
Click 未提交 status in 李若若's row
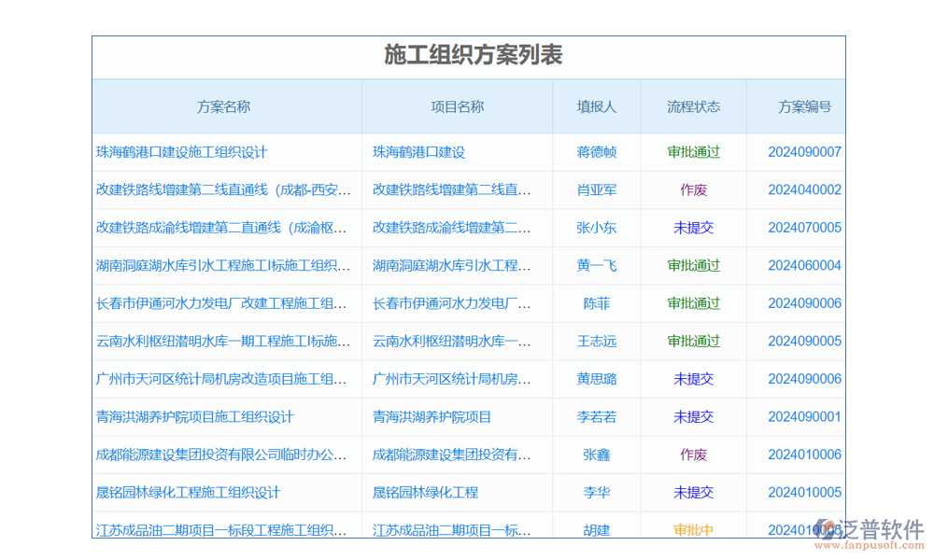pyautogui.click(x=693, y=416)
